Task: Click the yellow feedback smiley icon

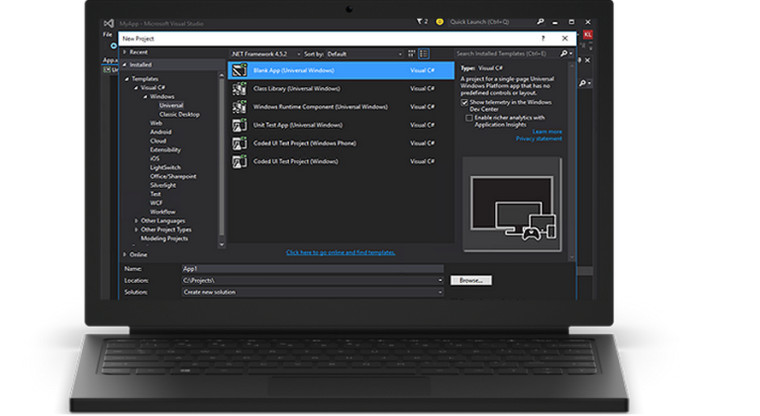Action: click(440, 22)
